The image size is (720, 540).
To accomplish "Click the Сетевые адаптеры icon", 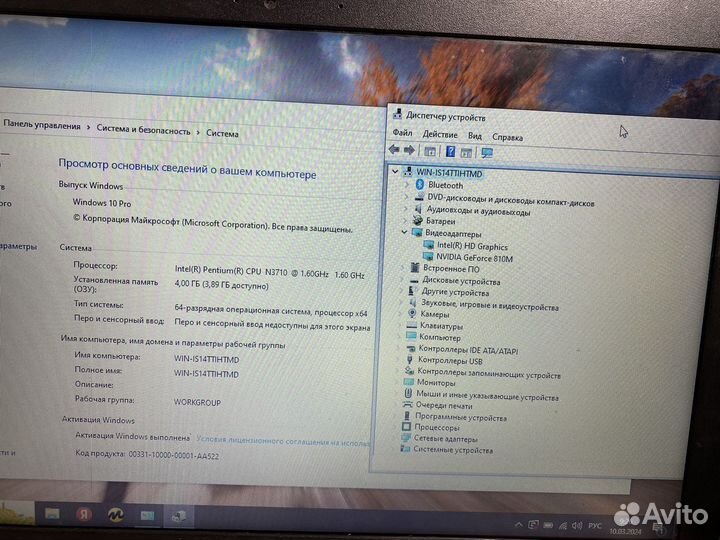I will click(406, 438).
